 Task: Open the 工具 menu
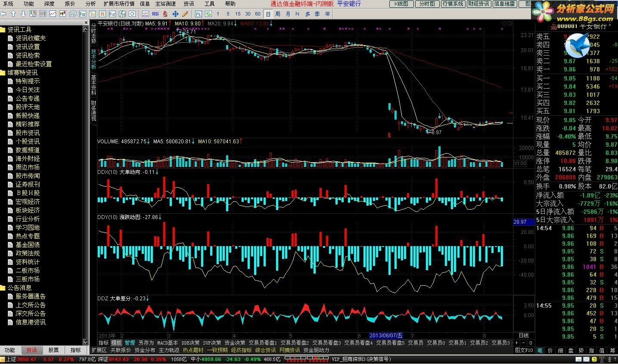(x=209, y=3)
